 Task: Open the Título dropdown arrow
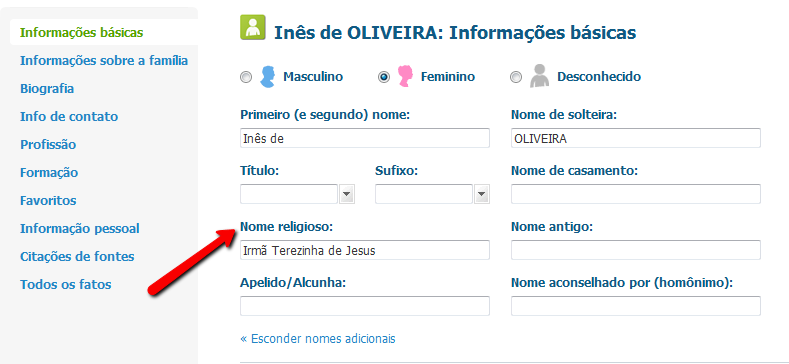[347, 194]
